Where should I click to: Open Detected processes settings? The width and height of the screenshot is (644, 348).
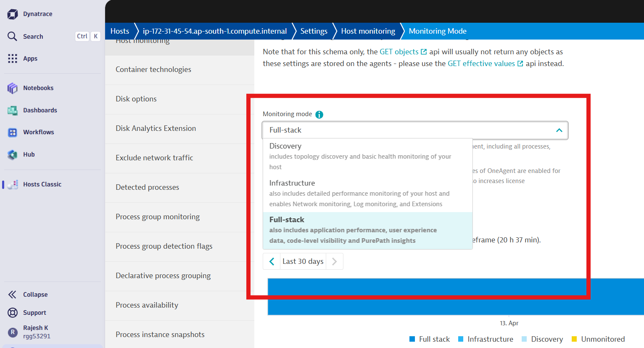[x=179, y=187]
